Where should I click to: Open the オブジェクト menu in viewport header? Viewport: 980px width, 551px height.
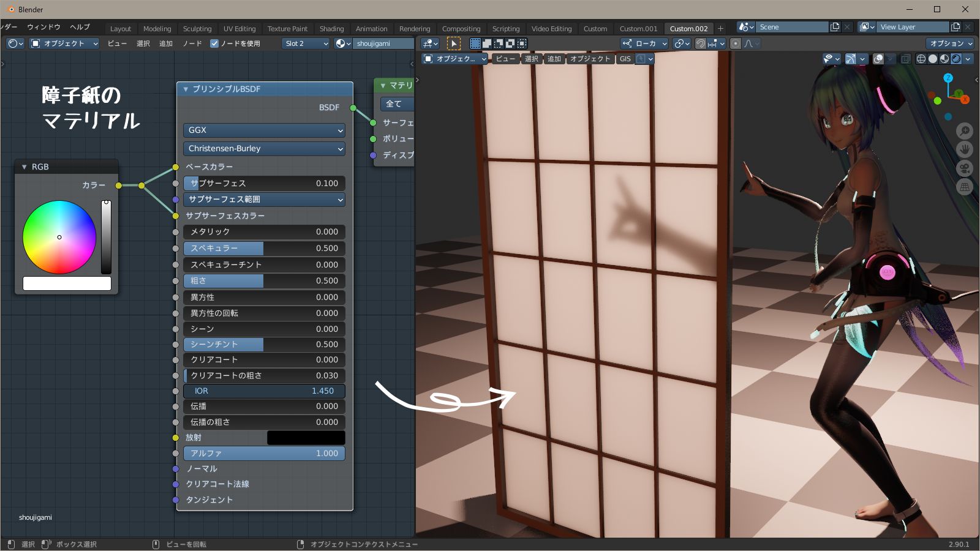pos(590,59)
